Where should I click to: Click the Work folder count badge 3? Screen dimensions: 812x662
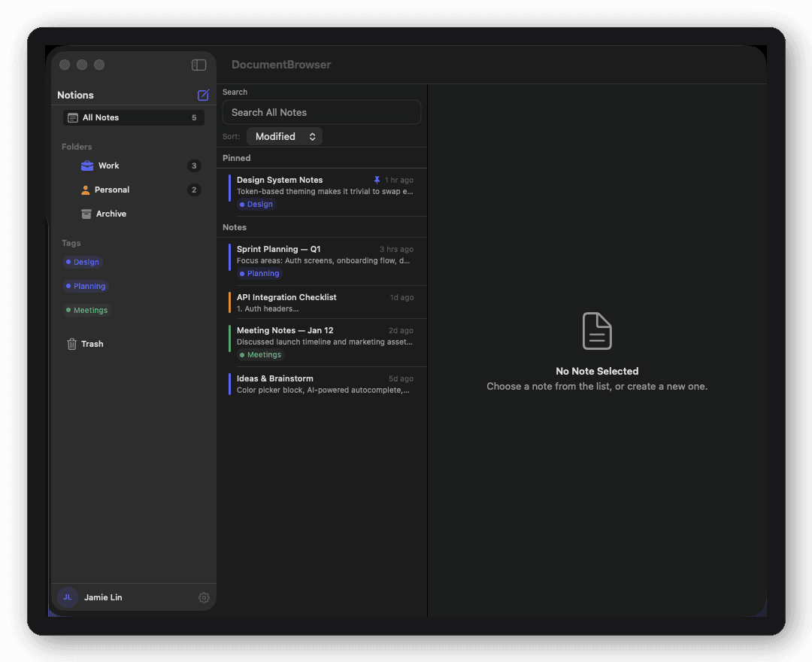point(194,165)
